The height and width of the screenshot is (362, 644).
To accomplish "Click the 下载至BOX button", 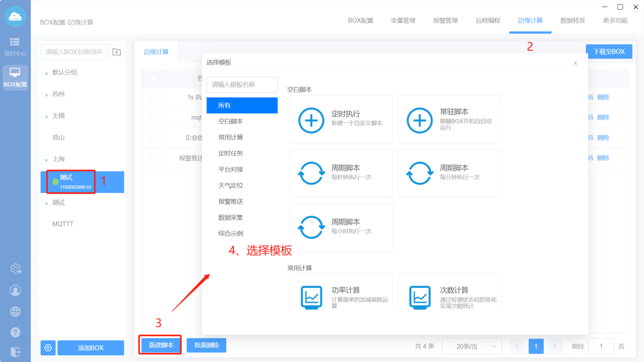I will (x=609, y=51).
